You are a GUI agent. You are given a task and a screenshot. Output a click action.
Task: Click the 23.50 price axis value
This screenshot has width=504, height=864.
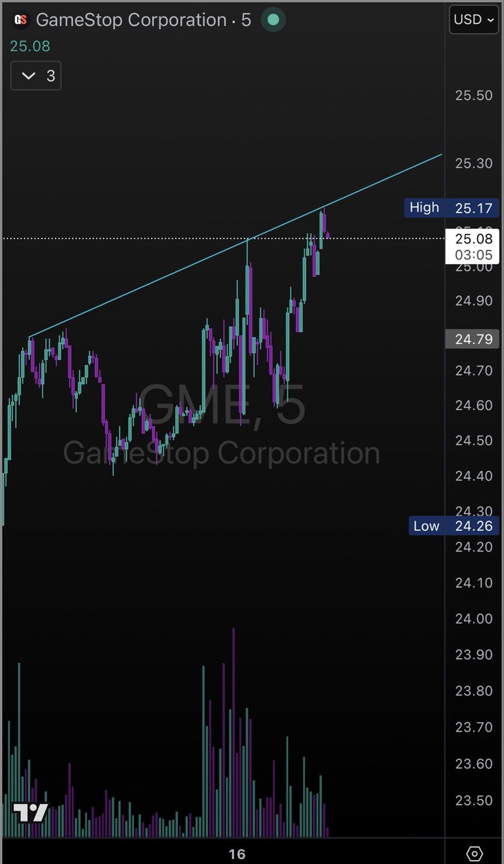coord(474,801)
